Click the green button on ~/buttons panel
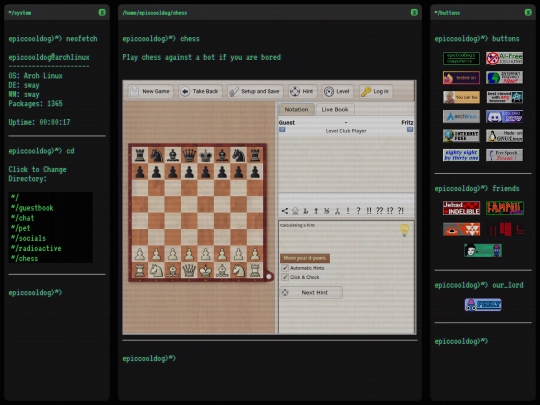Image resolution: width=540 pixels, height=405 pixels. (x=528, y=12)
